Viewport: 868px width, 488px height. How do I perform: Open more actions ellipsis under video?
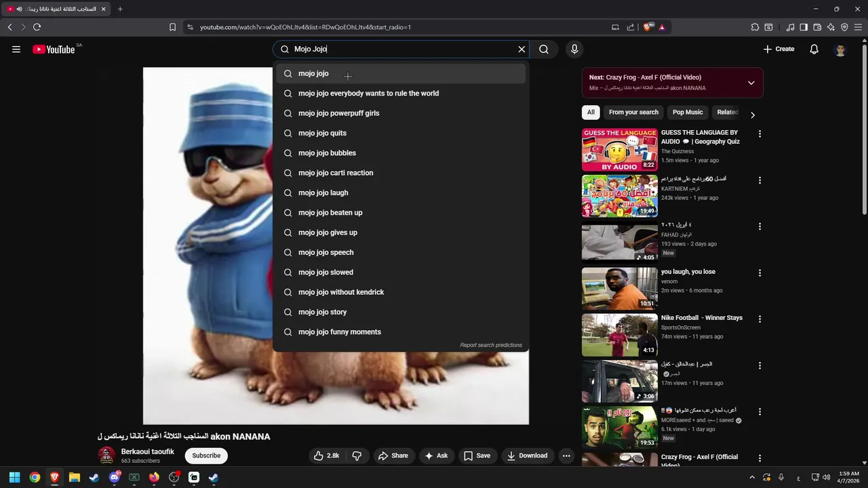coord(566,455)
